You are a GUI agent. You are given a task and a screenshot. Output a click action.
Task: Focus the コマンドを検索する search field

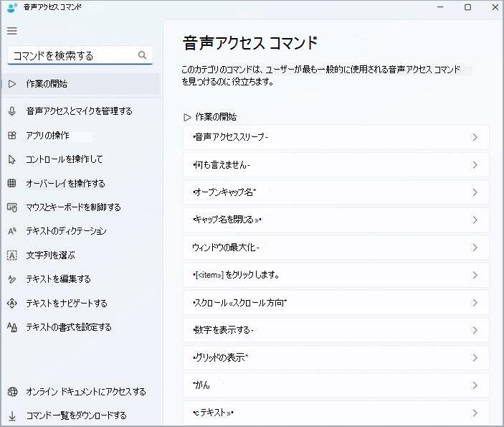[80, 55]
